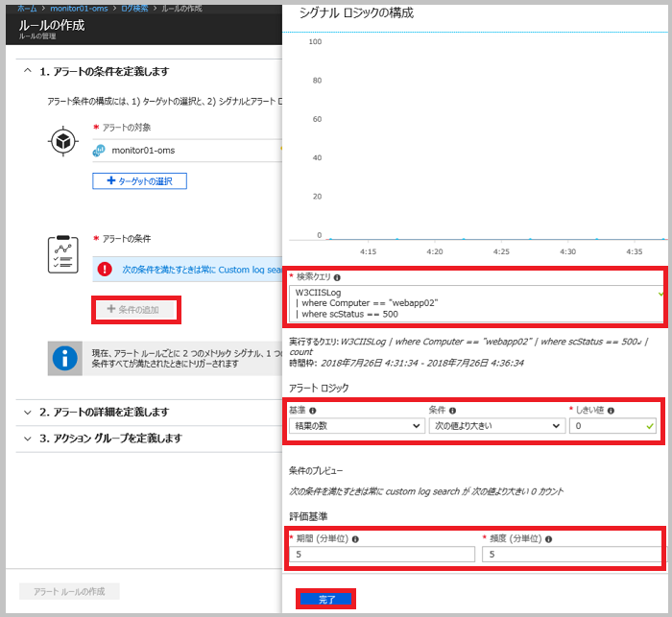Collapse section 1 アラートの条件を定義します
Screen dimensions: 672x617
click(28, 71)
